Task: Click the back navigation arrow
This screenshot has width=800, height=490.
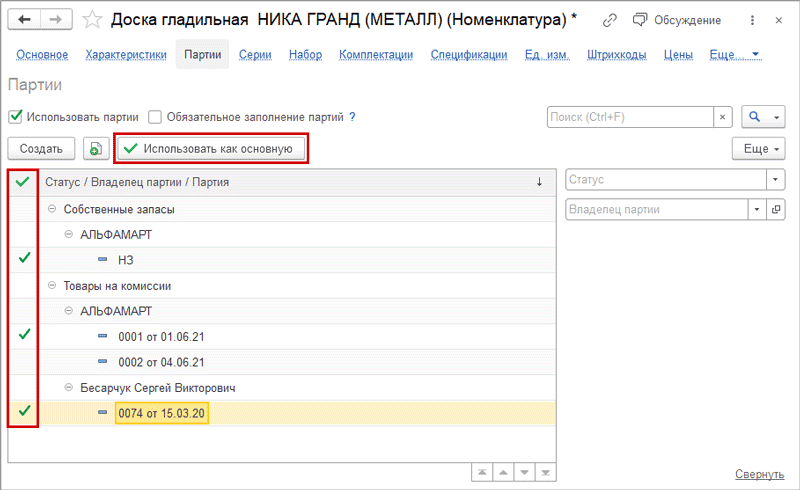Action: (24, 19)
